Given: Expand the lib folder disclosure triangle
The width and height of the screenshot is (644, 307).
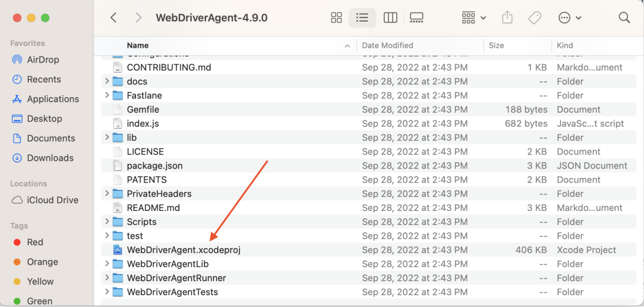Looking at the screenshot, I should (107, 138).
